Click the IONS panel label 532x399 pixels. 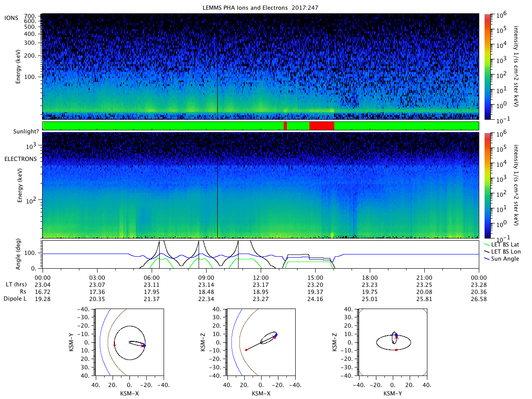click(x=11, y=17)
